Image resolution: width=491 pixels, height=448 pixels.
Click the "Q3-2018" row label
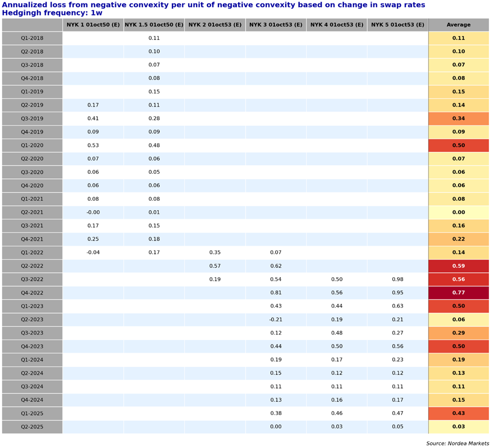coord(32,65)
